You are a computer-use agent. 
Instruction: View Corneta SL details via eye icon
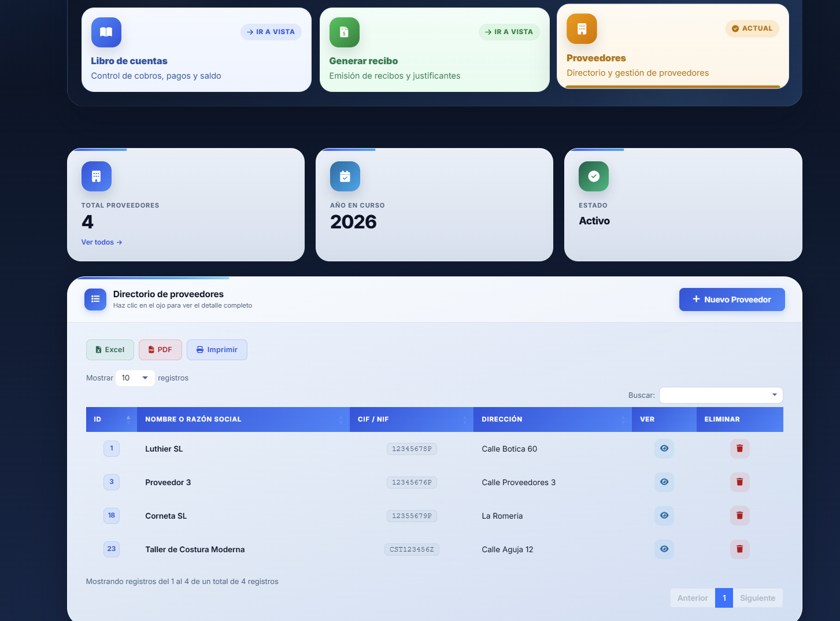(664, 516)
